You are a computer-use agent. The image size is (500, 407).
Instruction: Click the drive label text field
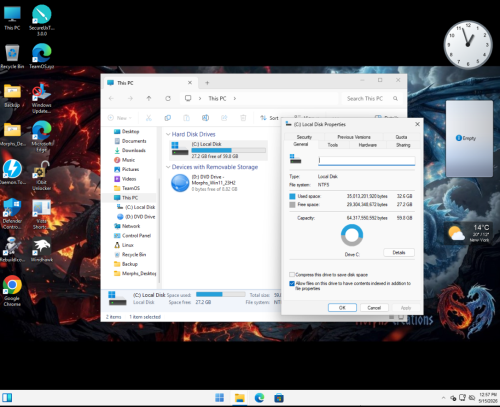tap(367, 161)
